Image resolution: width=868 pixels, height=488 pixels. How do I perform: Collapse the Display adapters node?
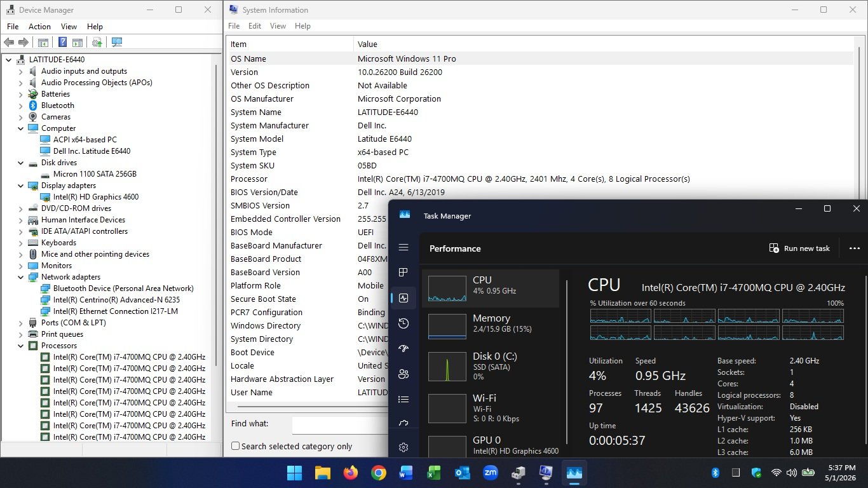pos(21,186)
